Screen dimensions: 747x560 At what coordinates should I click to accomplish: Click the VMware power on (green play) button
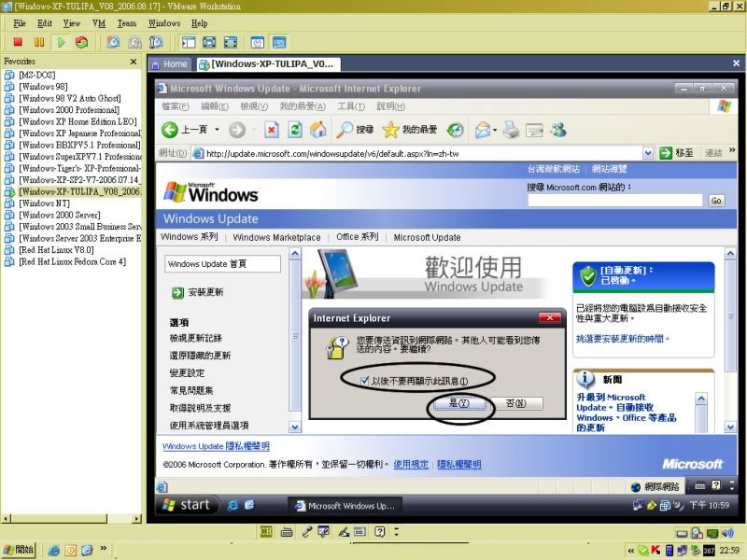(x=61, y=42)
